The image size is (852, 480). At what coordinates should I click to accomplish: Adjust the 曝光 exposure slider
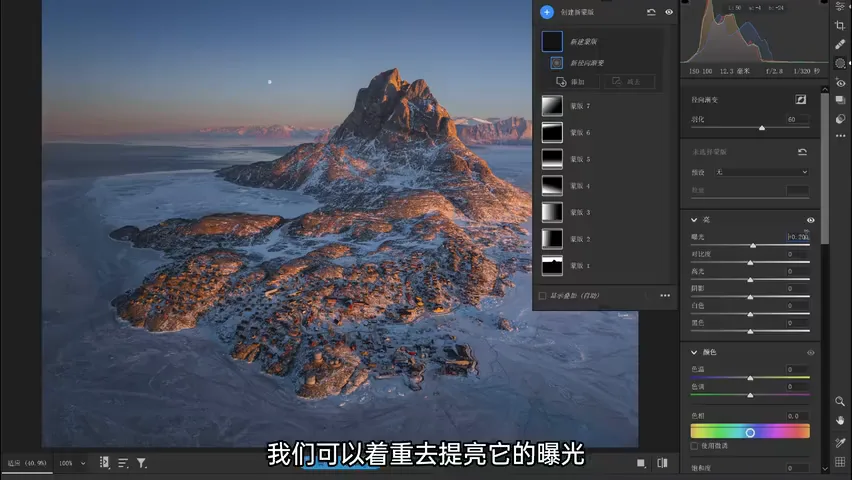[753, 246]
